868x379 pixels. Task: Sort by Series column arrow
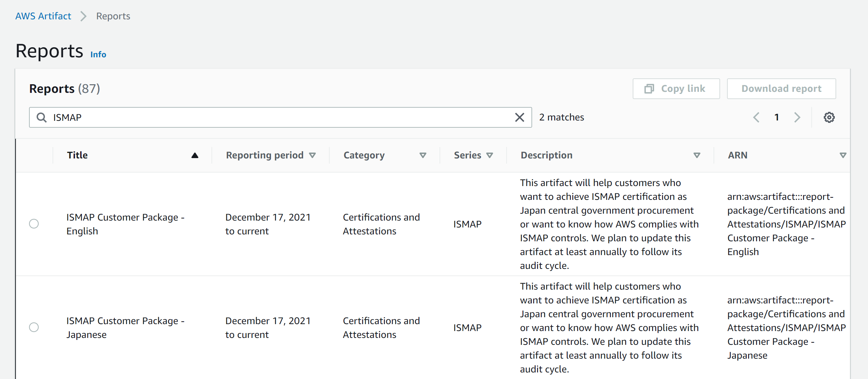[x=489, y=155]
